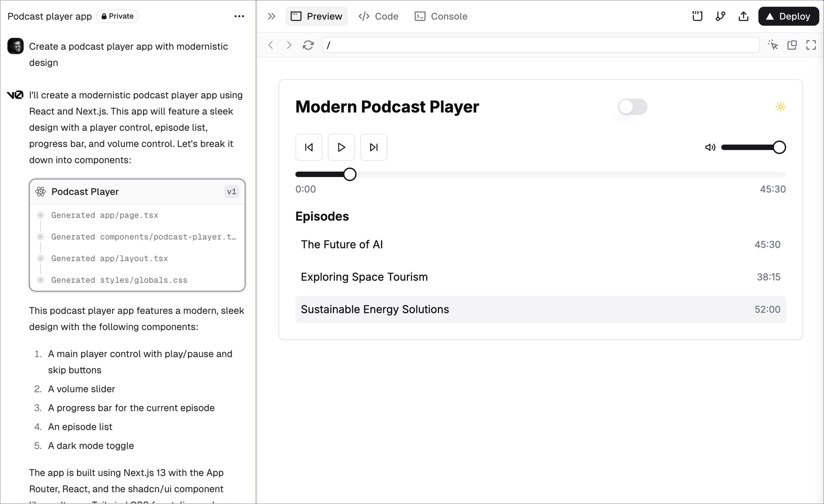Collapse the chat panel with double chevron
Screen dimensions: 824x504
click(x=271, y=16)
